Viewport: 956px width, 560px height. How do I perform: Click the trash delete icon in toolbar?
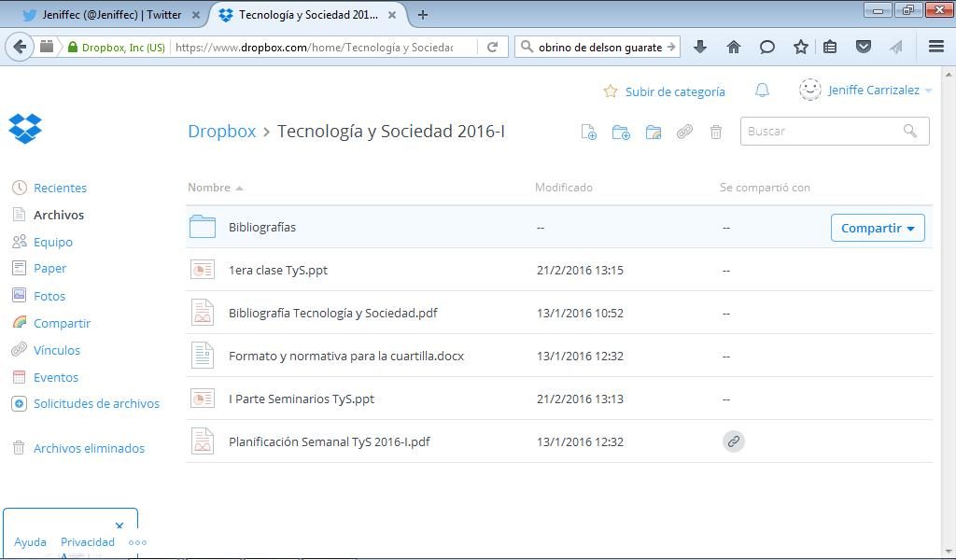click(x=716, y=132)
